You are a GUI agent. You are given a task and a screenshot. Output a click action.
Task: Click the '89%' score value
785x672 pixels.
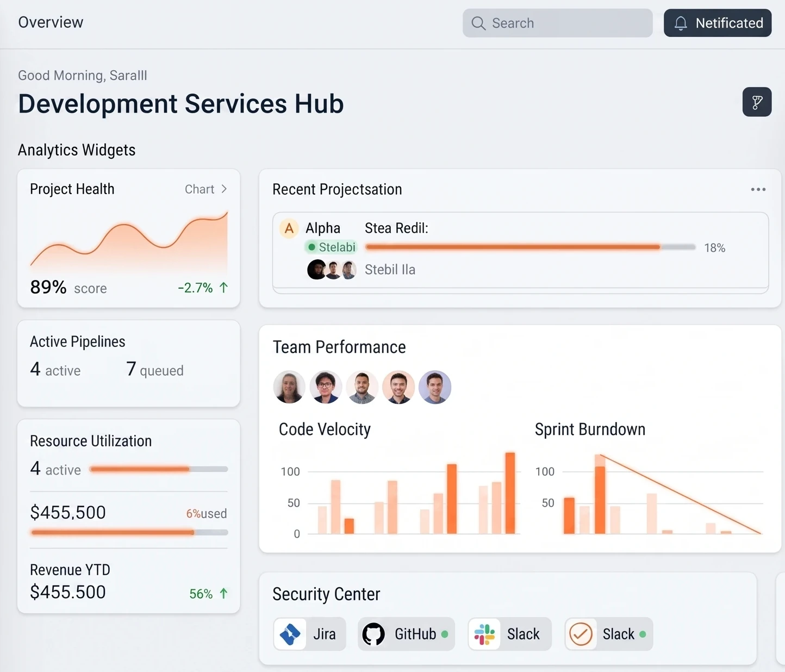tap(48, 287)
